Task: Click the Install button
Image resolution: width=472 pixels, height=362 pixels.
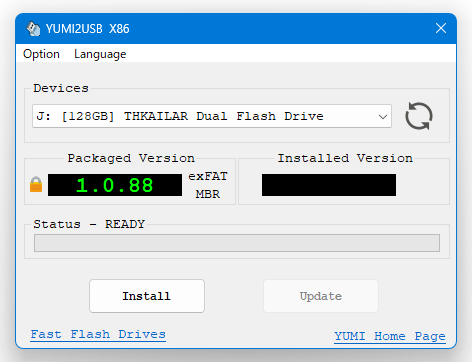Action: pyautogui.click(x=147, y=296)
